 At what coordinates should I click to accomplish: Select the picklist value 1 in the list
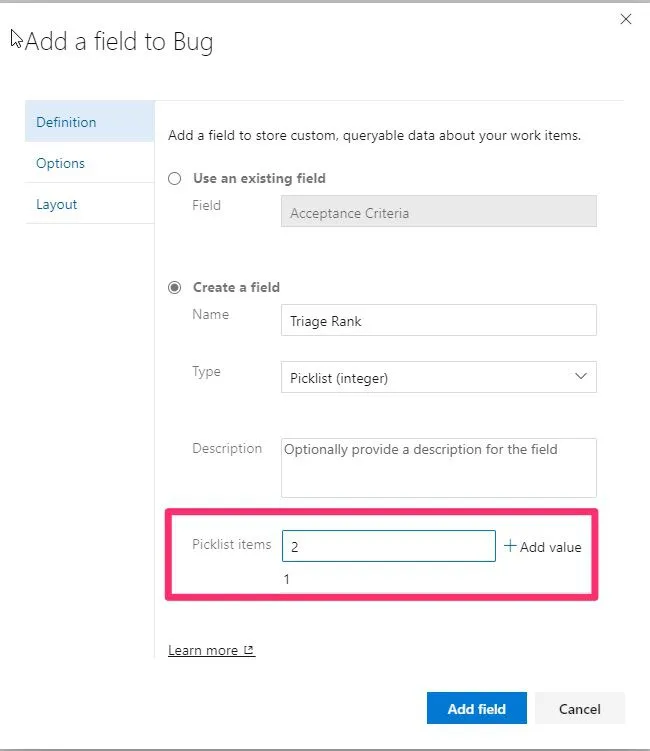pyautogui.click(x=288, y=579)
